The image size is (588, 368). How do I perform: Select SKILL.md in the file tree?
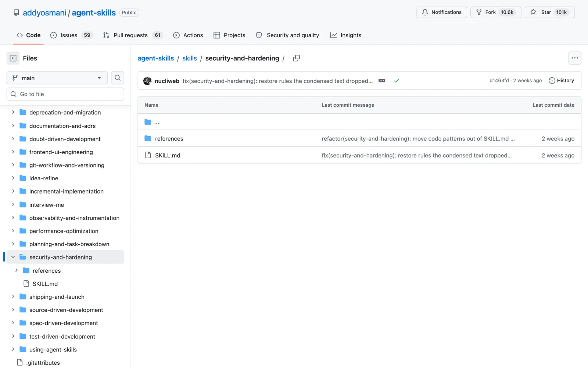[x=45, y=284]
